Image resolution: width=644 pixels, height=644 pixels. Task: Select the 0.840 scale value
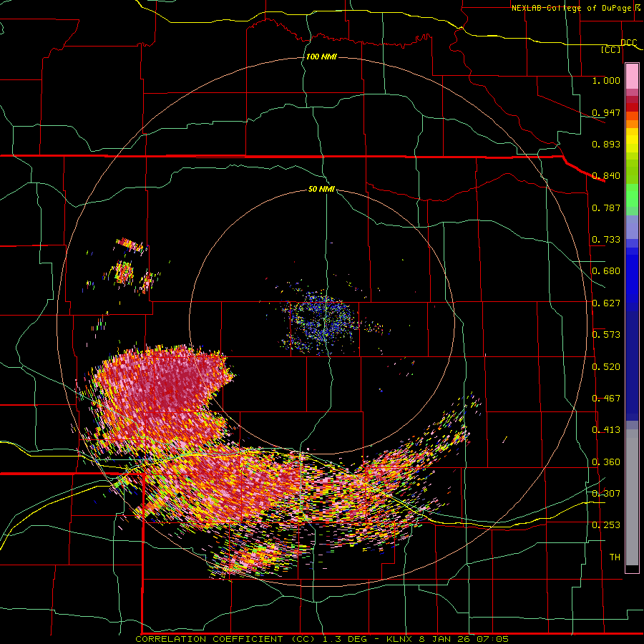click(606, 176)
